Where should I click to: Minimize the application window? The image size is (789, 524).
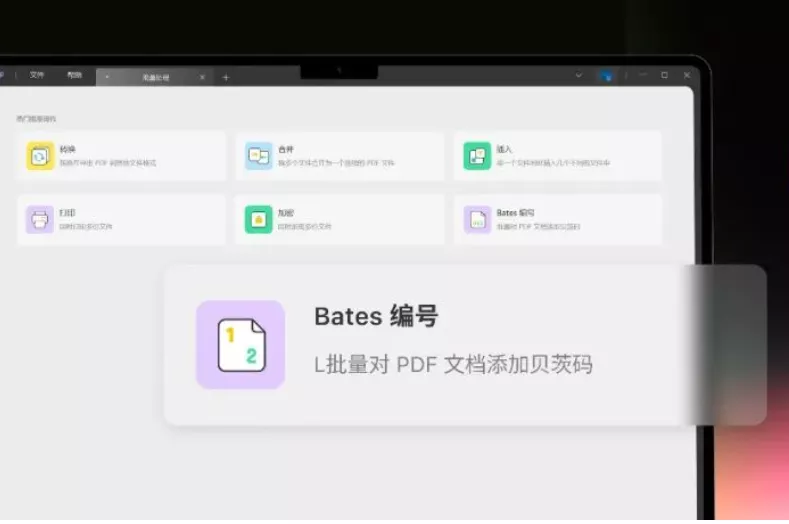643,75
